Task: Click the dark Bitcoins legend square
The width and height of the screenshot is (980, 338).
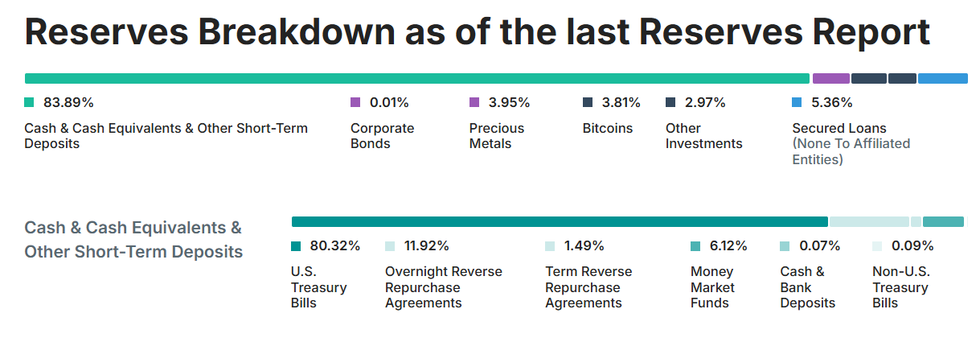Action: tap(588, 102)
